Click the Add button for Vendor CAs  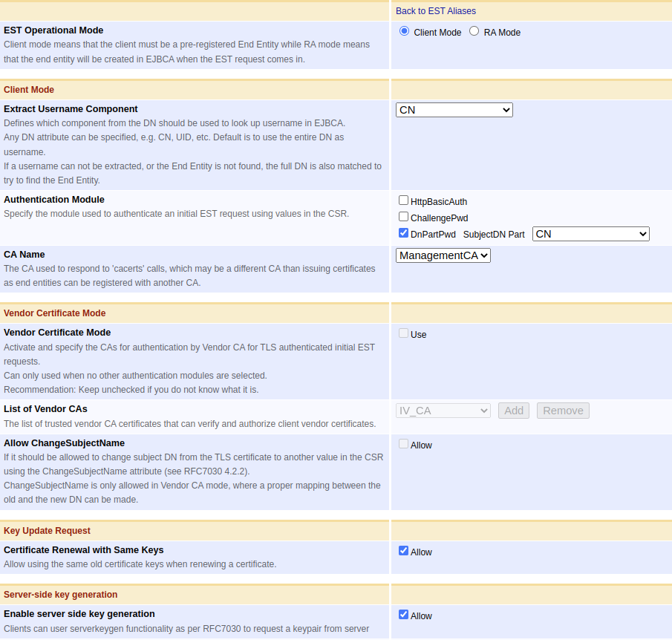click(x=513, y=410)
